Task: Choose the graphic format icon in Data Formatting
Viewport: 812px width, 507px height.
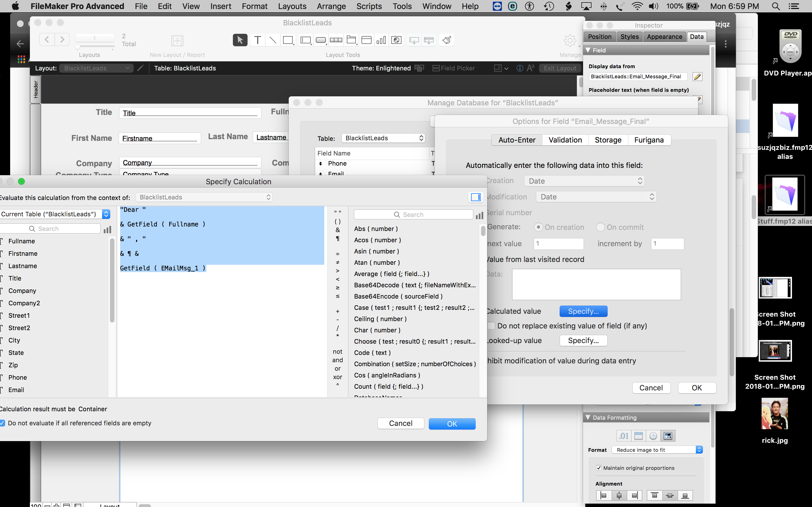Action: point(668,435)
